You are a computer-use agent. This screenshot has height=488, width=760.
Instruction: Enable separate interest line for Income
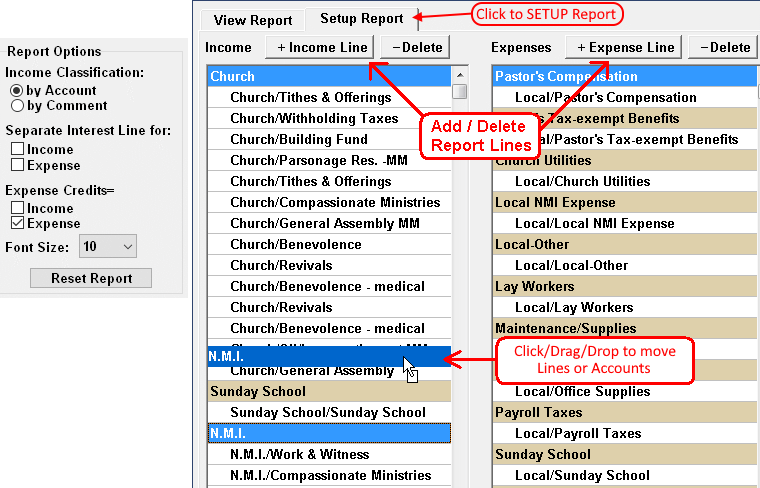pyautogui.click(x=18, y=149)
